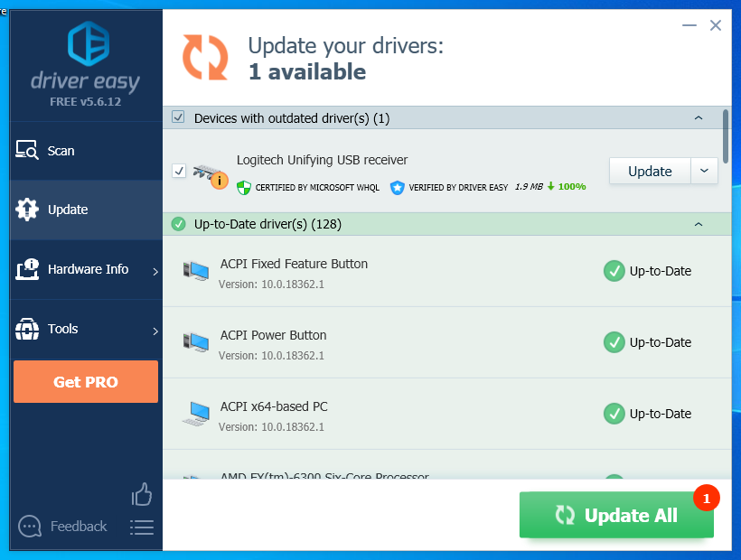
Task: Click the red notification badge on Update All
Action: click(x=707, y=498)
